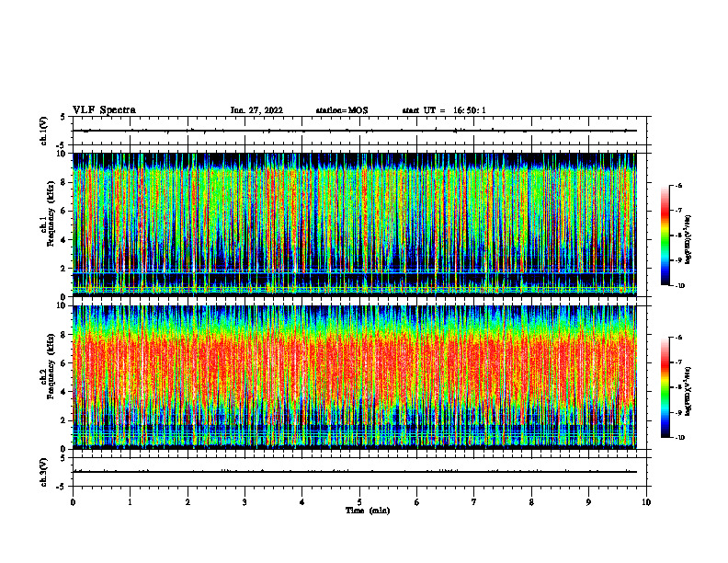Click the ch.3 voltage waveform trace
The width and height of the screenshot is (728, 563).
pyautogui.click(x=355, y=472)
